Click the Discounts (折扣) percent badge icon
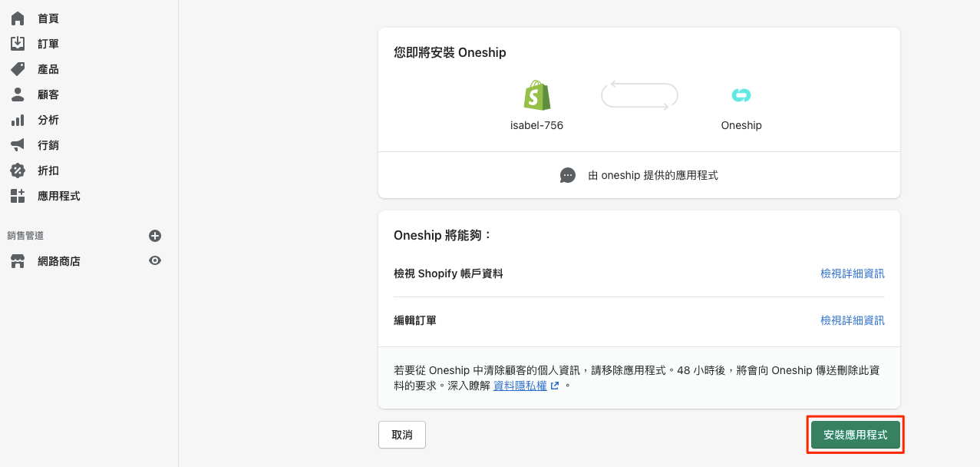 pyautogui.click(x=18, y=171)
